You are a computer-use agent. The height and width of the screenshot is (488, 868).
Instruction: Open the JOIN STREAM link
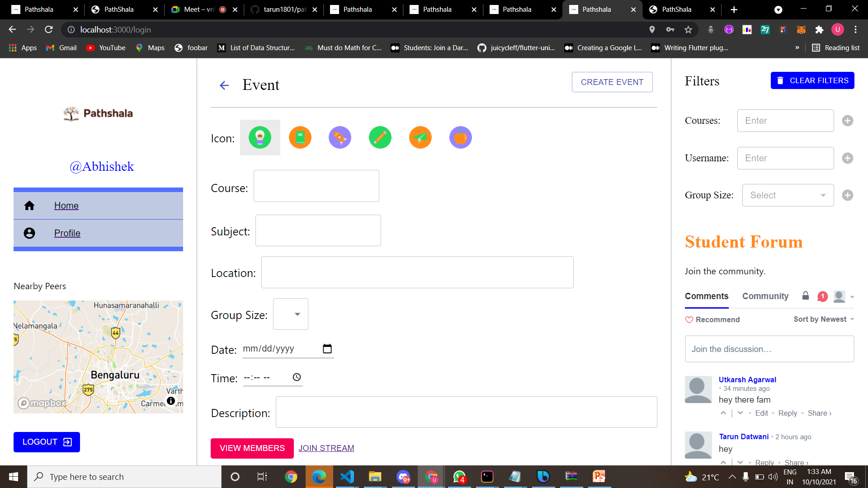(326, 448)
